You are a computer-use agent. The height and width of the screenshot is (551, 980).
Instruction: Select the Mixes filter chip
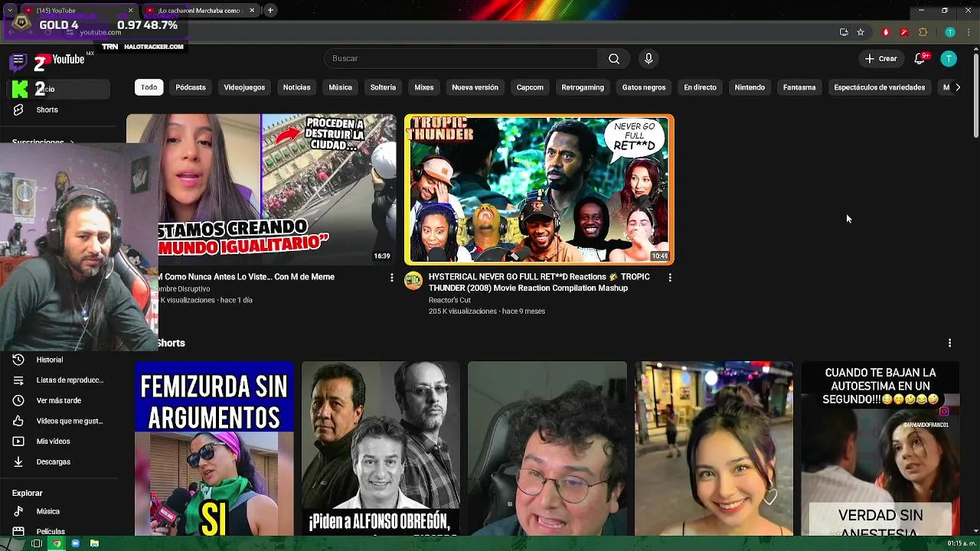[x=424, y=87]
